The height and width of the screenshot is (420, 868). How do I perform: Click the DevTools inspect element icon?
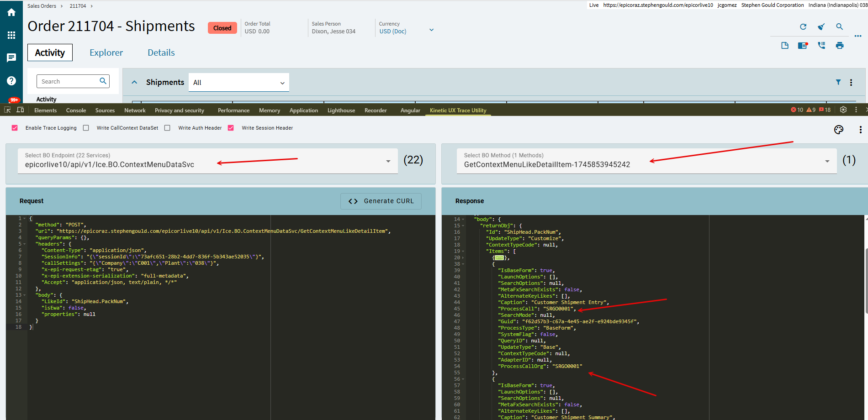(7, 110)
